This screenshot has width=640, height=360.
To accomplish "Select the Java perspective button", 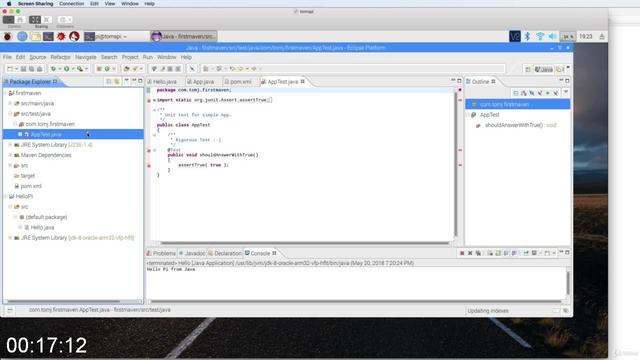I will [x=543, y=69].
